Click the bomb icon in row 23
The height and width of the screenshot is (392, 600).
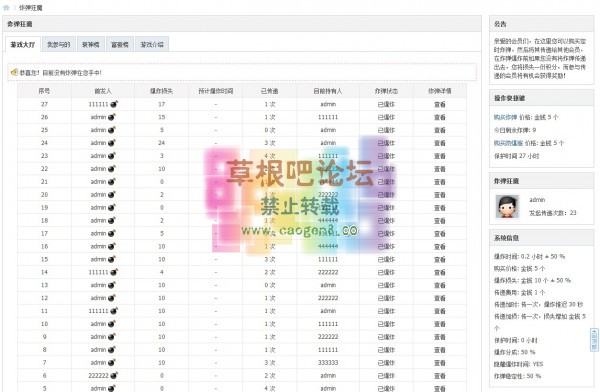point(111,156)
